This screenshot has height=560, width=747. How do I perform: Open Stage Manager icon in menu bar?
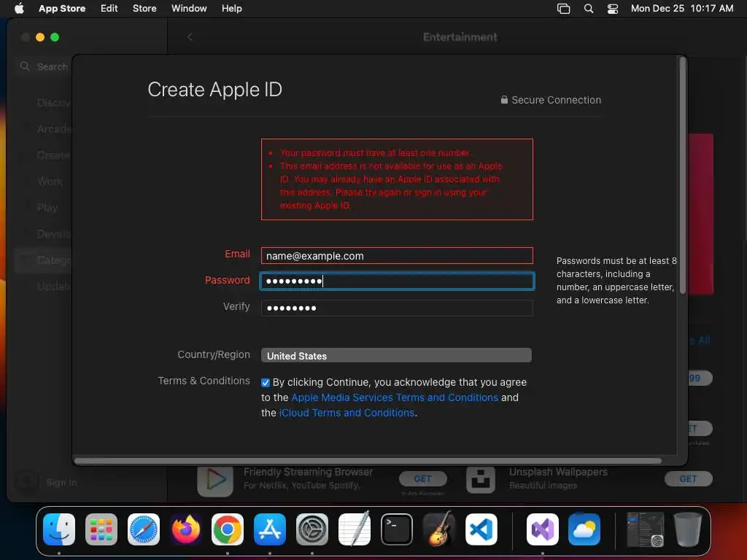[x=564, y=8]
